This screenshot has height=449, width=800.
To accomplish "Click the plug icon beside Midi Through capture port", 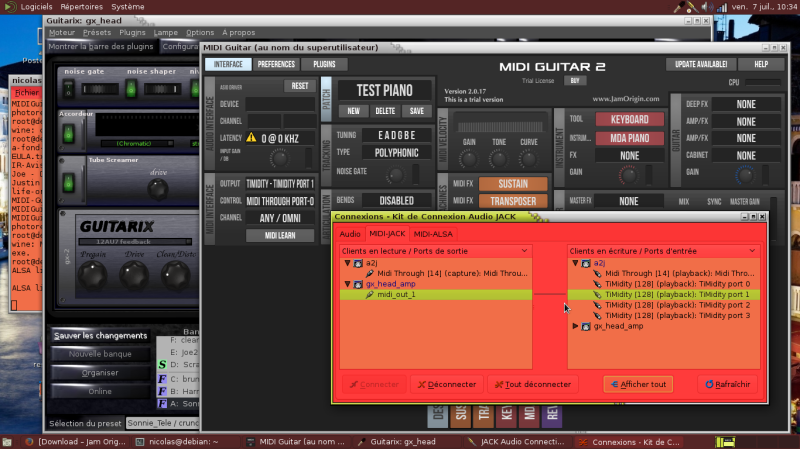I will click(x=370, y=273).
